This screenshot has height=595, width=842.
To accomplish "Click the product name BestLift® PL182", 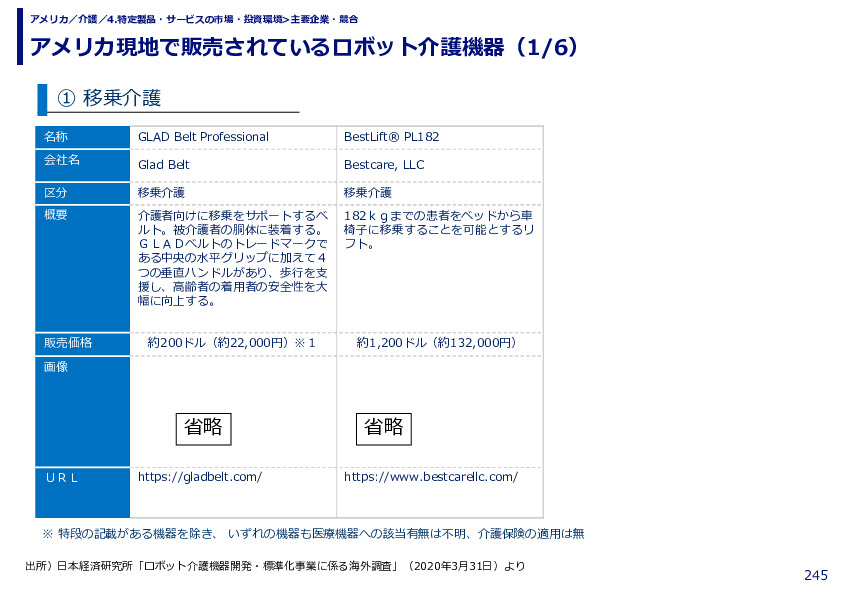I will (x=391, y=137).
